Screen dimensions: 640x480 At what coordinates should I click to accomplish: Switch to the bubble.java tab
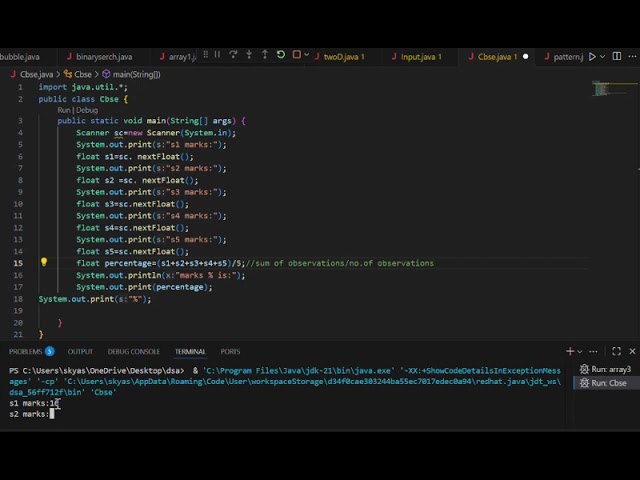20,57
